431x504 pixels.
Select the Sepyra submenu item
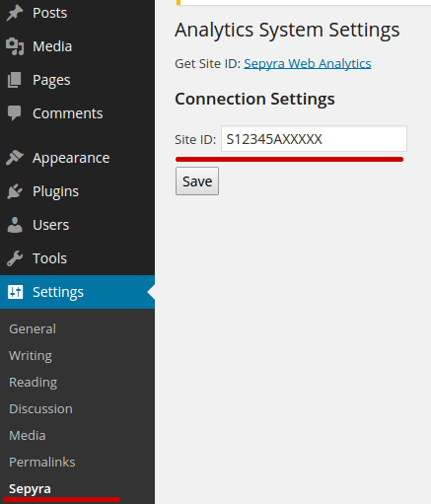(30, 489)
